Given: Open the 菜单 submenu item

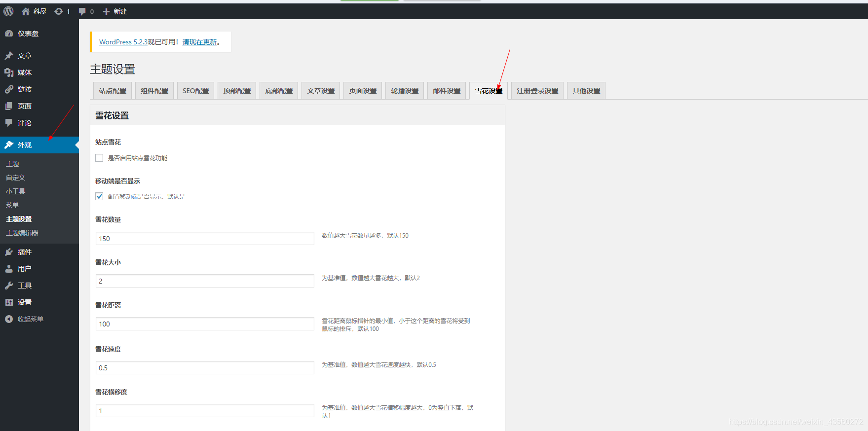Looking at the screenshot, I should 12,205.
